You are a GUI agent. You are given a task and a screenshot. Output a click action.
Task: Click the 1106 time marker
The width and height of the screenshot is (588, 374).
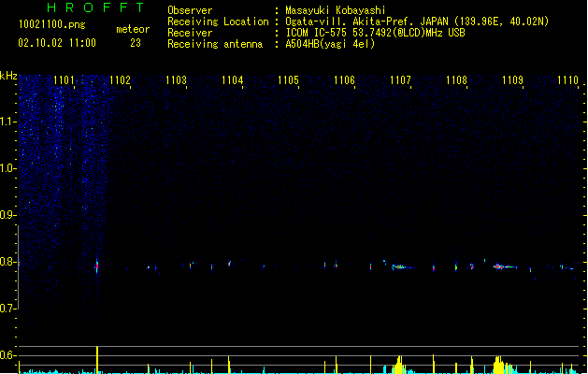click(x=344, y=80)
